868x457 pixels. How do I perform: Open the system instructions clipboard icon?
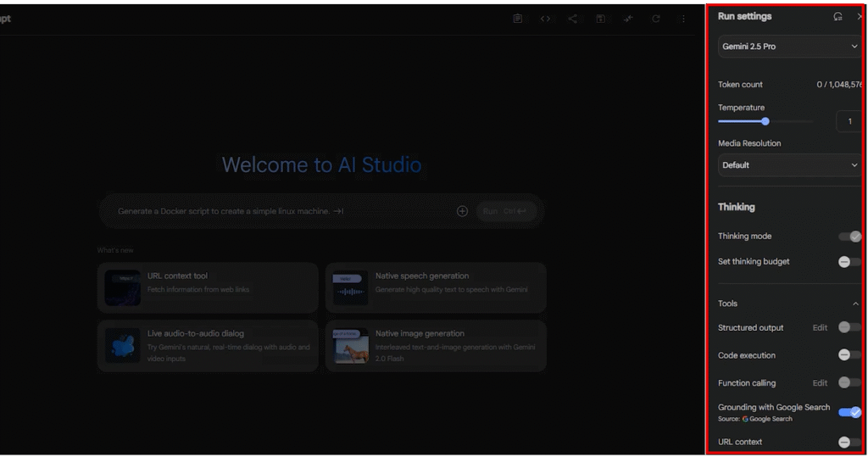click(x=518, y=19)
